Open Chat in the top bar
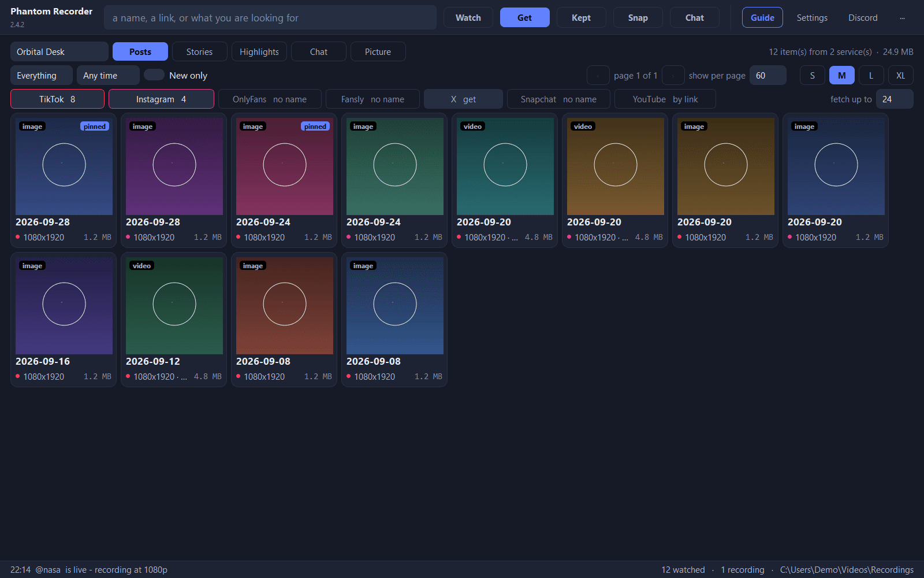The height and width of the screenshot is (578, 924). pyautogui.click(x=695, y=18)
